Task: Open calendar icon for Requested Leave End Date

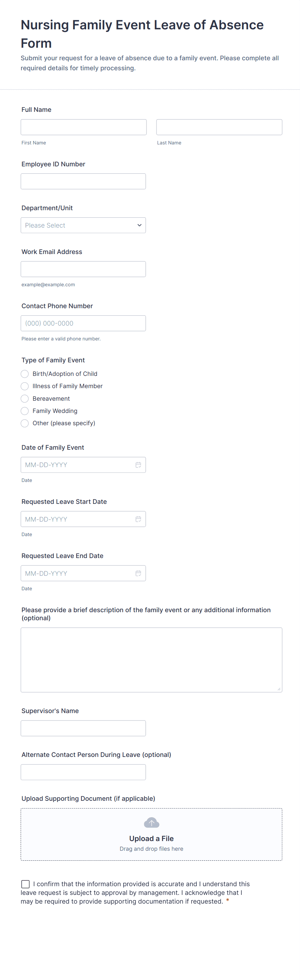Action: 138,573
